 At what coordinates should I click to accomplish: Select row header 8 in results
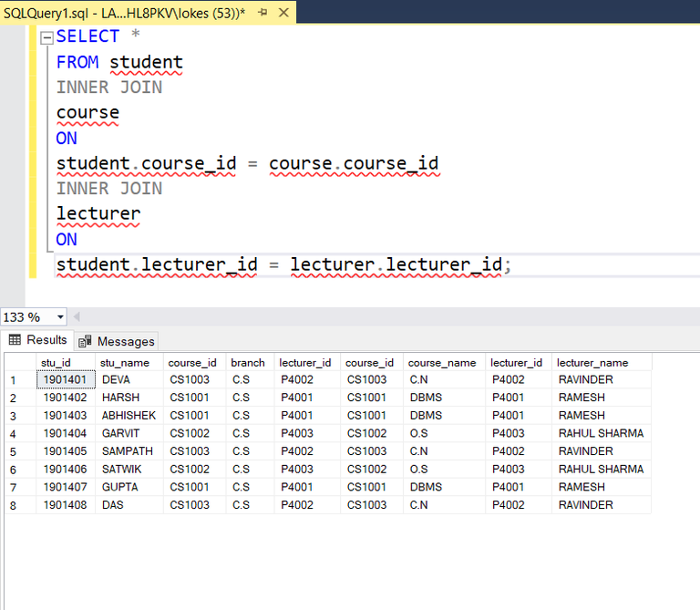[x=21, y=505]
